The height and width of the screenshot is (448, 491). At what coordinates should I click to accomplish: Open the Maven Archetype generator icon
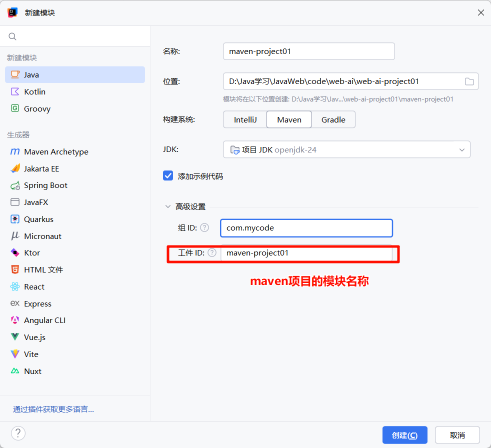point(15,152)
